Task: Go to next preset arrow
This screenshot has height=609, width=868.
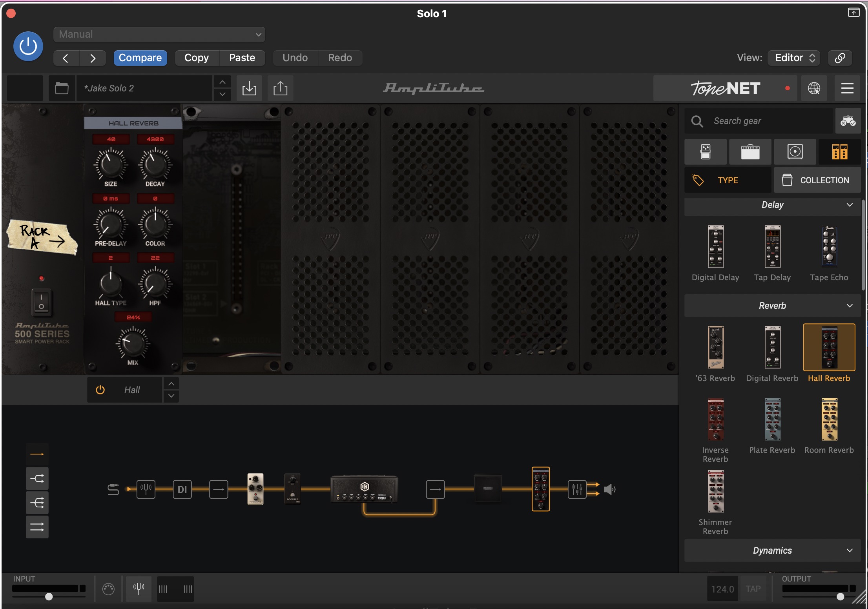Action: pyautogui.click(x=93, y=58)
